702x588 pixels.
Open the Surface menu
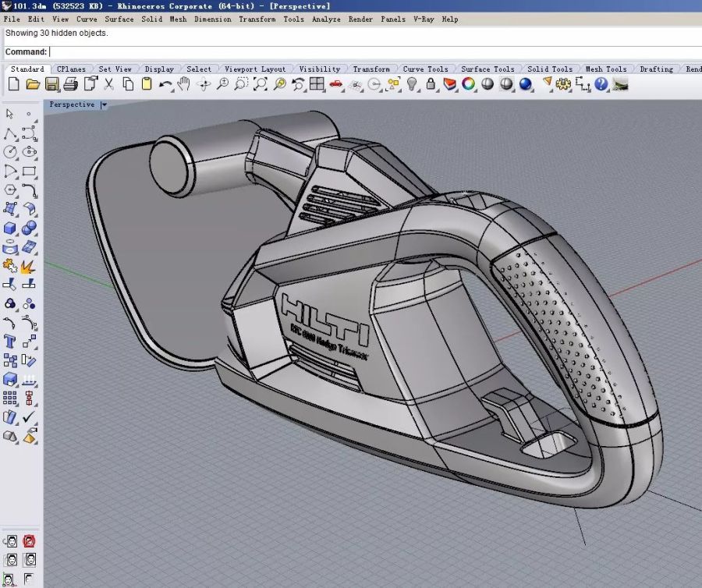pyautogui.click(x=119, y=19)
